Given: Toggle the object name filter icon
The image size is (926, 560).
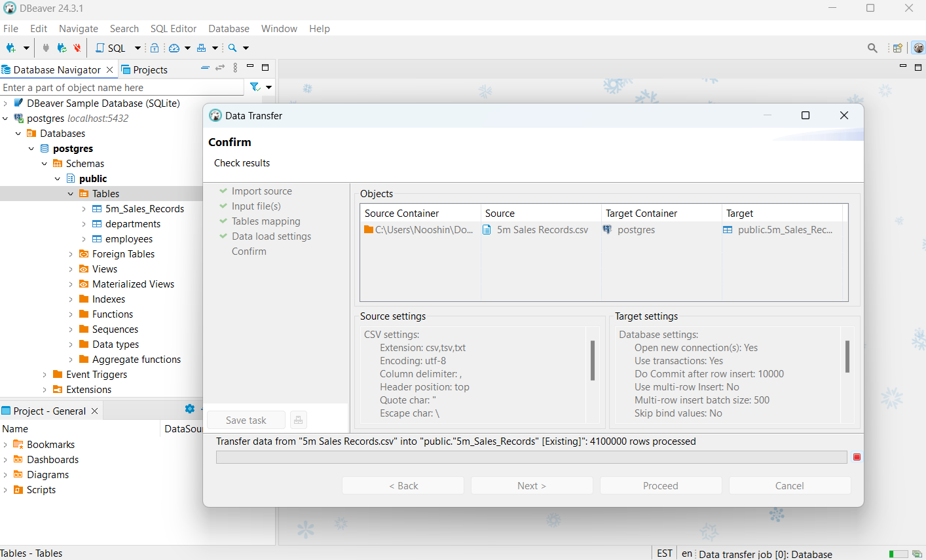Looking at the screenshot, I should [253, 87].
